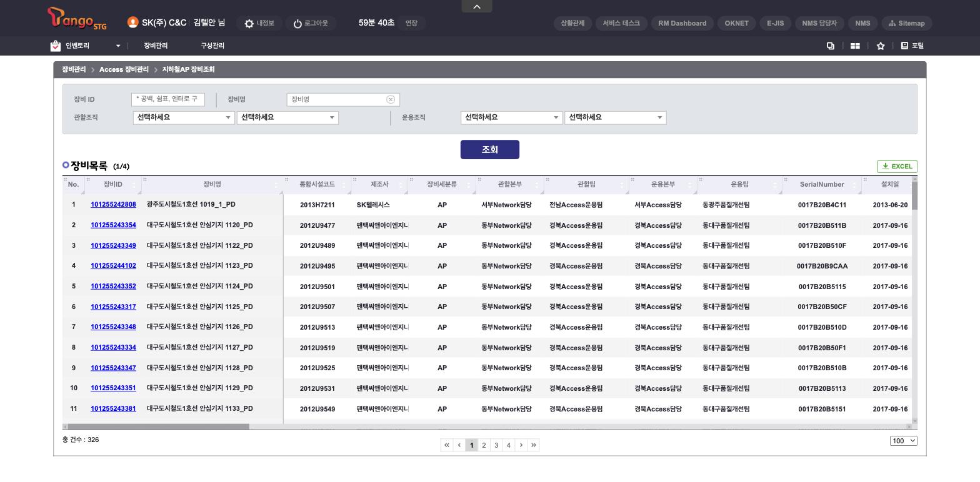Click the 조회 search button
The image size is (980, 482).
point(490,150)
